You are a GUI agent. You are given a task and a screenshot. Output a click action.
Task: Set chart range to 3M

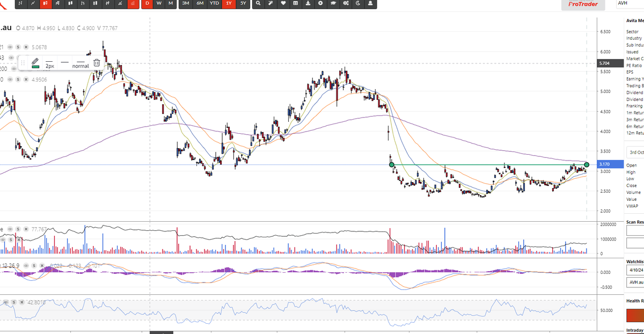[186, 3]
